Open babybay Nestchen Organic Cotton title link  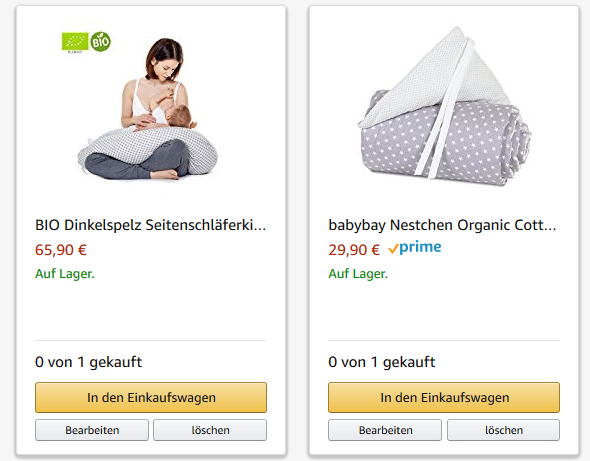pyautogui.click(x=442, y=225)
